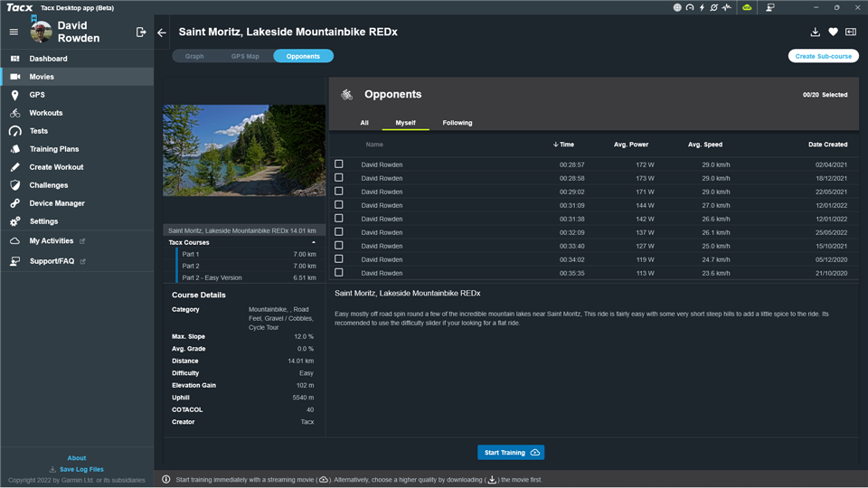The image size is (868, 488).
Task: Click the heart rate pulse icon
Action: pos(726,8)
